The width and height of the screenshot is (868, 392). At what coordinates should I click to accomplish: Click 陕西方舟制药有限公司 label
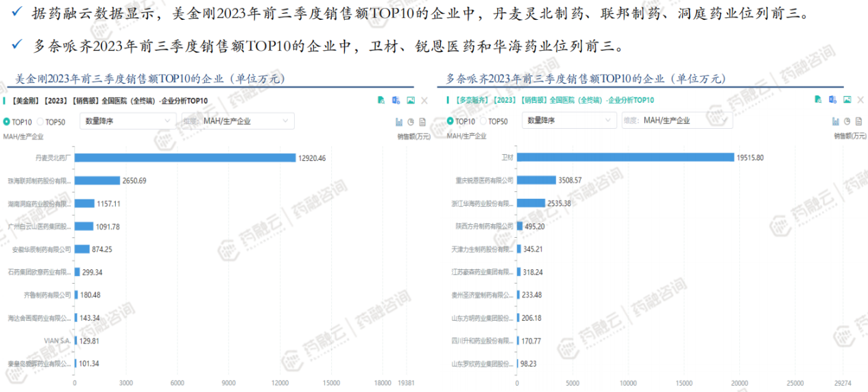click(485, 226)
